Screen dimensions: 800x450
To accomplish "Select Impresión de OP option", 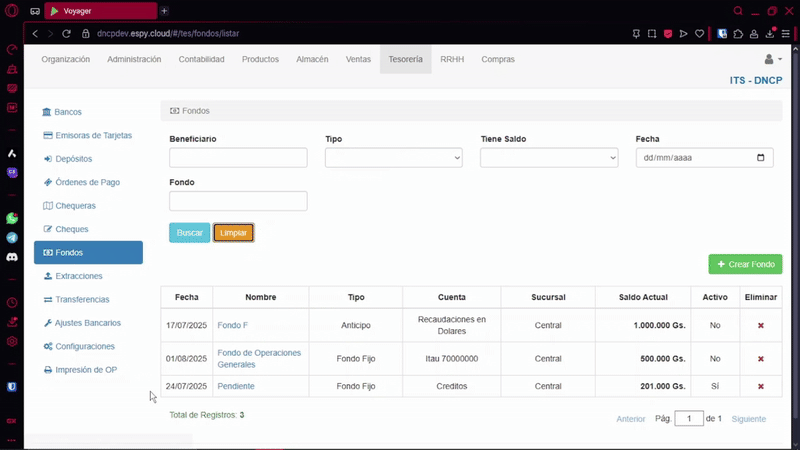I will tap(86, 370).
